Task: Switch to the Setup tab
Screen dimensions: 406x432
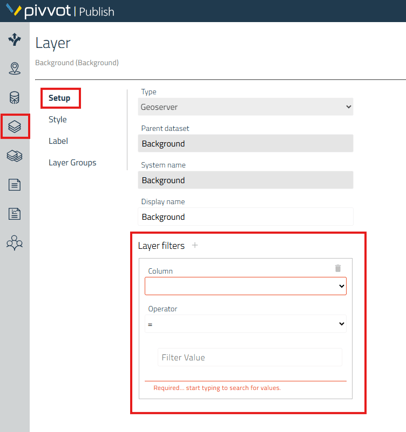Action: coord(59,98)
